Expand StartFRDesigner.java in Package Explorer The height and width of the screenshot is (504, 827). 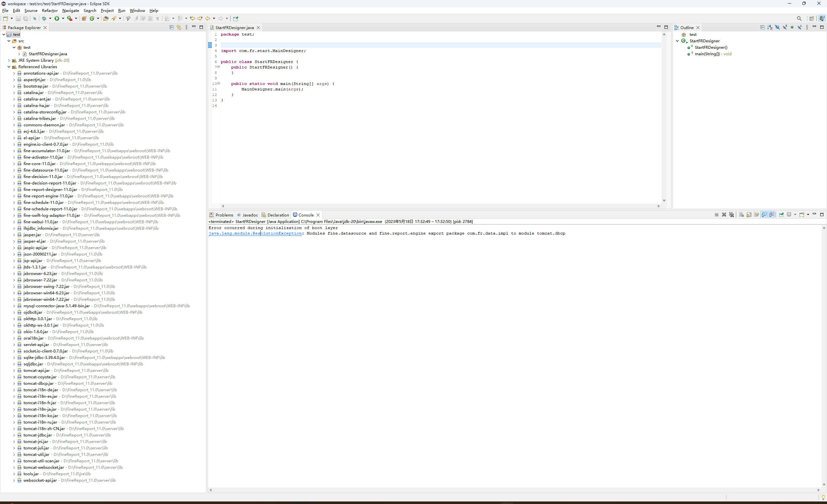19,54
